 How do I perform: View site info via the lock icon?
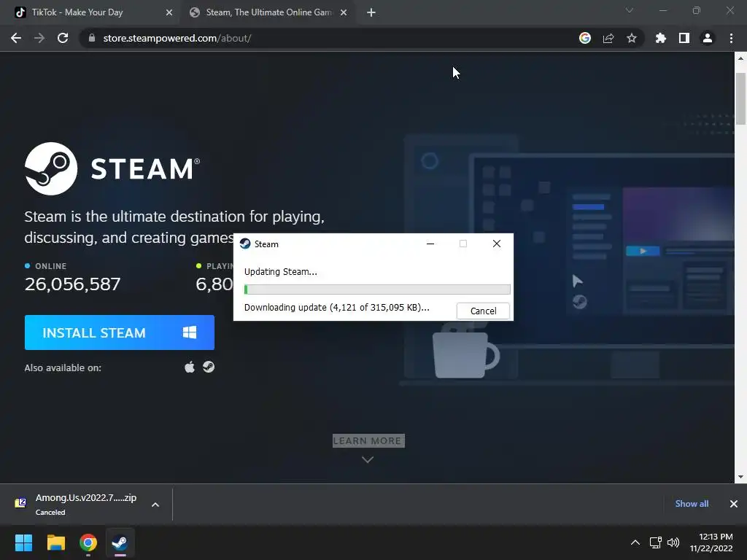click(x=92, y=38)
